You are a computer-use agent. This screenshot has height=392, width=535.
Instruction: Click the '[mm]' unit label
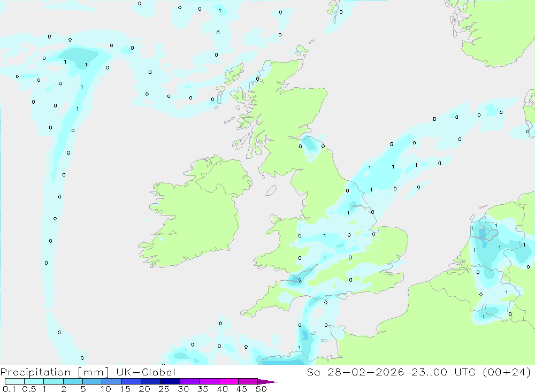coord(94,372)
